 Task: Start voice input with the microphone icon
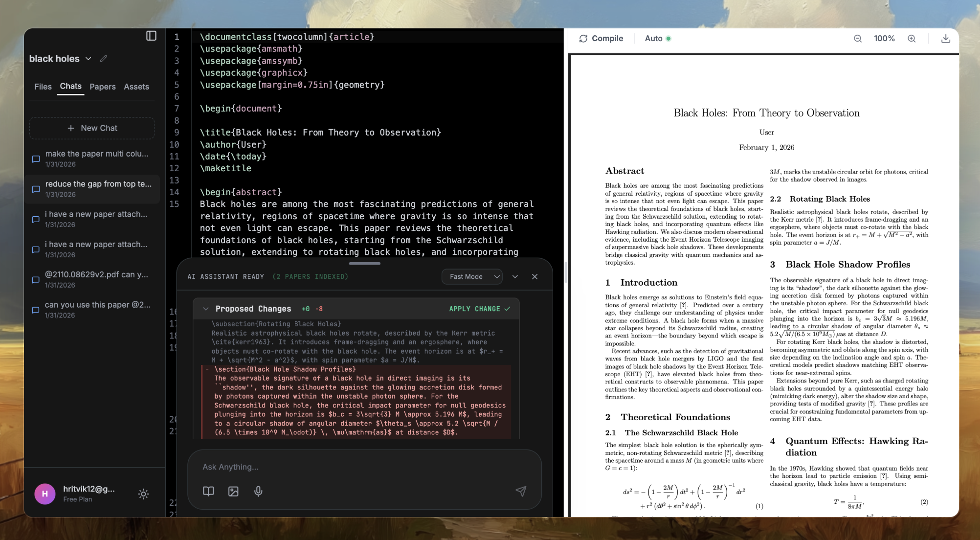(258, 492)
